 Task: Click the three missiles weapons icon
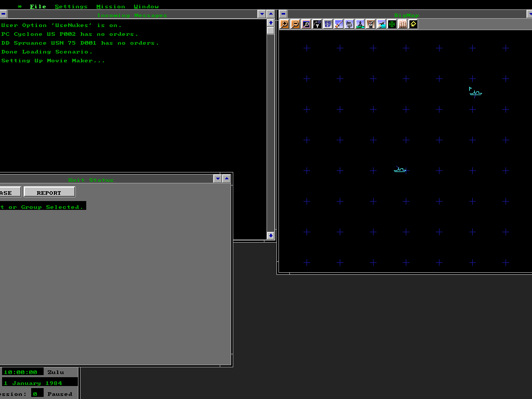click(403, 24)
